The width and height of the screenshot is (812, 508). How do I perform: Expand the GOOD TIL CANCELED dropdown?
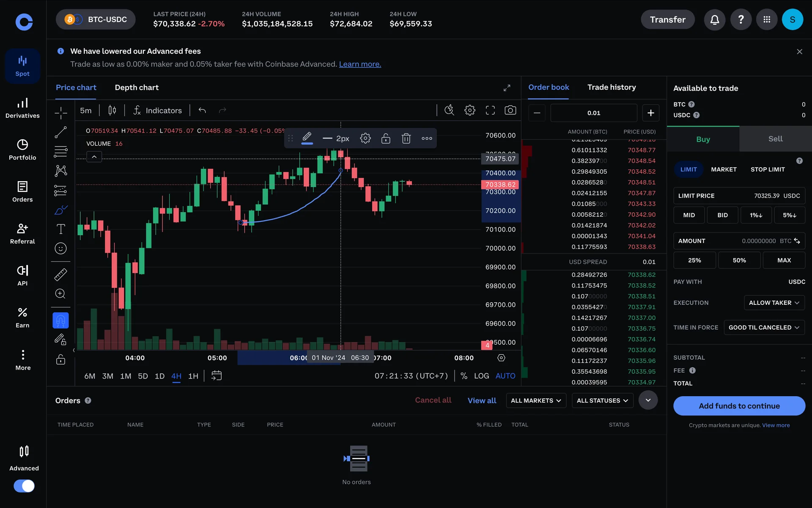(x=764, y=328)
